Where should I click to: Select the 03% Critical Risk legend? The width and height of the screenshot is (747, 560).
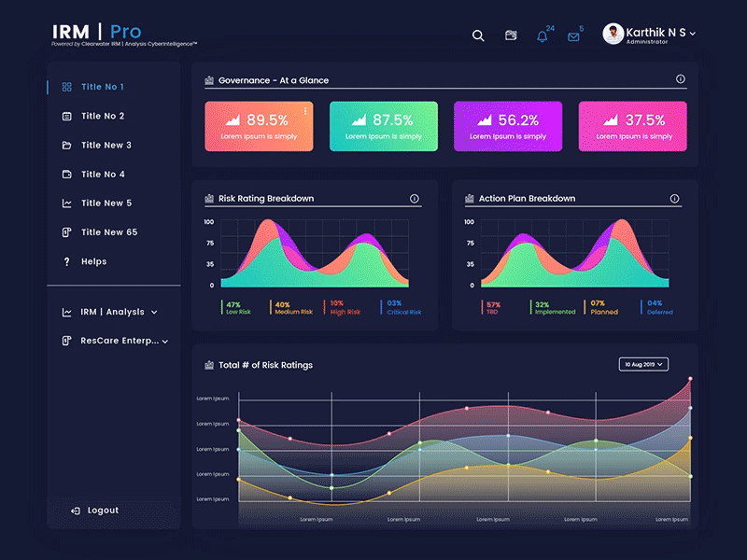[401, 308]
